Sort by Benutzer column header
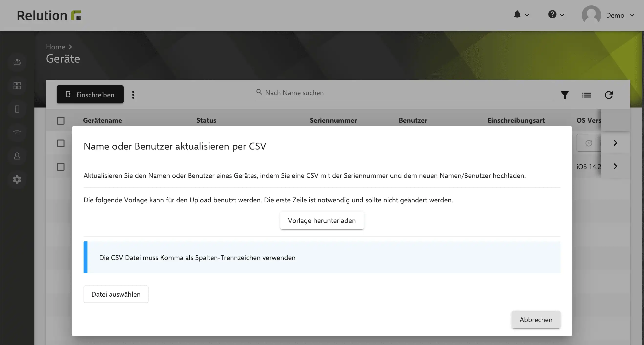The width and height of the screenshot is (644, 345). 413,120
